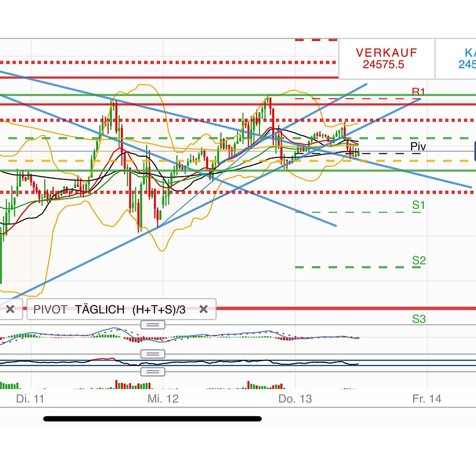Click the divider handle between MACD and RSI panels
476x476 pixels.
[x=153, y=354]
